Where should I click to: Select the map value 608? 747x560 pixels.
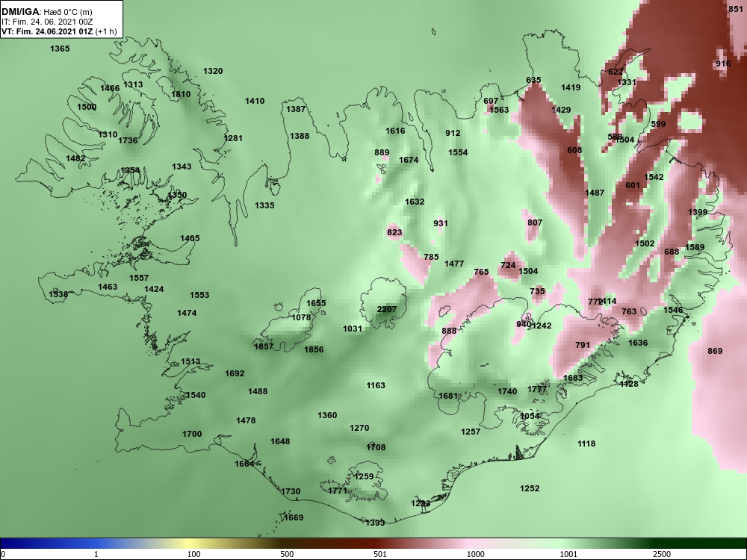(574, 150)
